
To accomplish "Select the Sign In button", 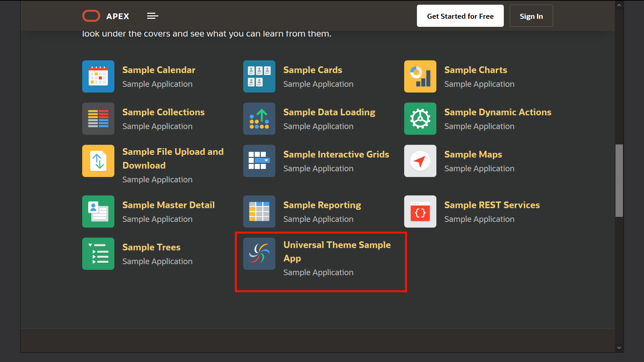I will pos(531,16).
